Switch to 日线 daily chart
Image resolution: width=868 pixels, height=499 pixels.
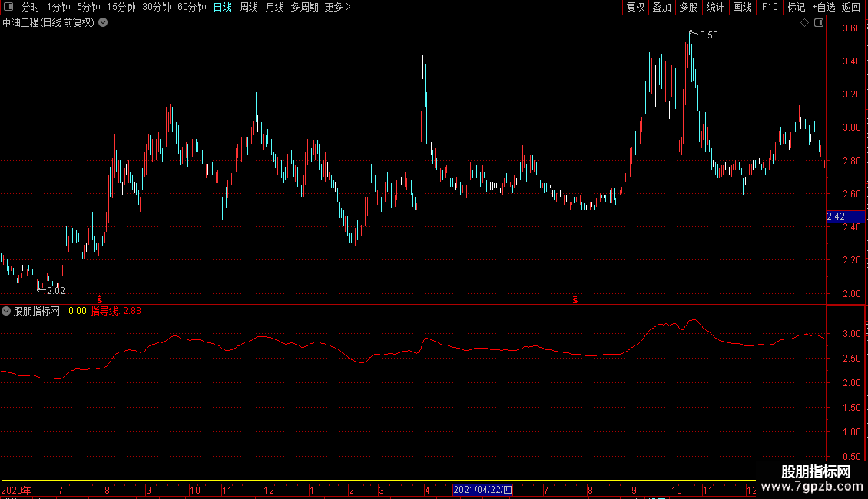pos(223,7)
